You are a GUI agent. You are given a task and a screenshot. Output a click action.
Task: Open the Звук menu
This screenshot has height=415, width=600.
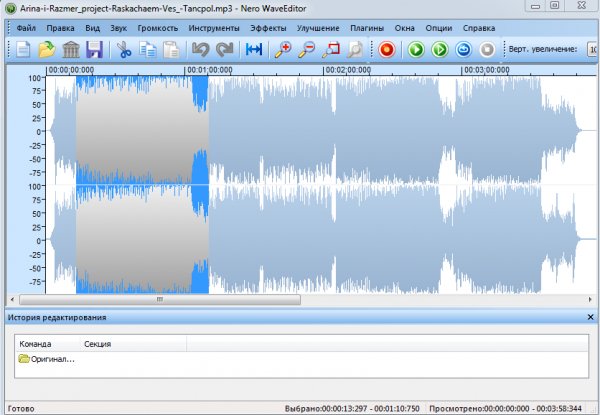tap(119, 28)
